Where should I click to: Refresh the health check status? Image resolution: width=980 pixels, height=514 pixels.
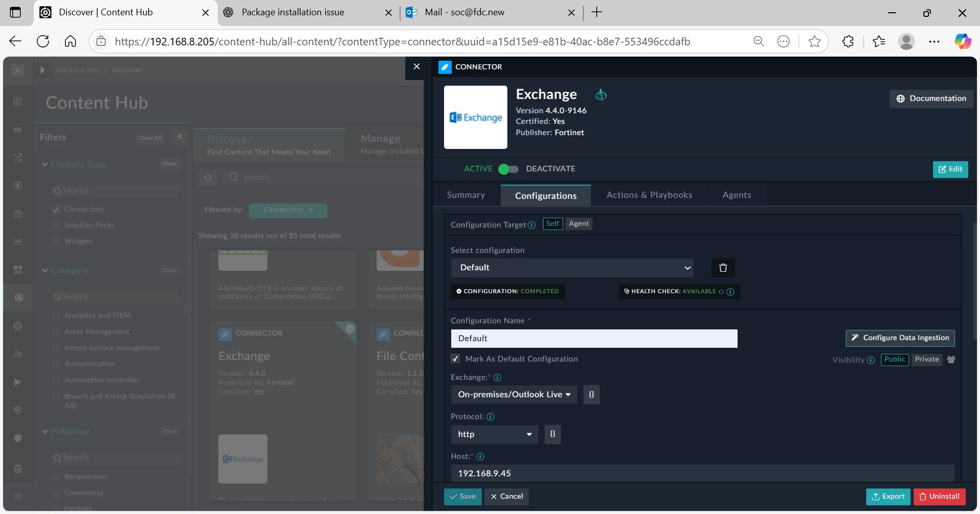click(x=721, y=292)
